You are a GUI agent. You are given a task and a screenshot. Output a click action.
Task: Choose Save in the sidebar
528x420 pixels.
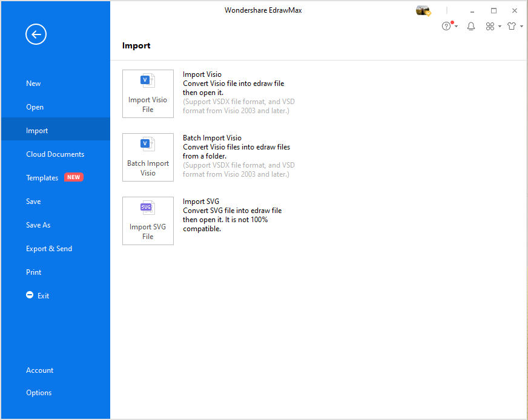coord(56,202)
